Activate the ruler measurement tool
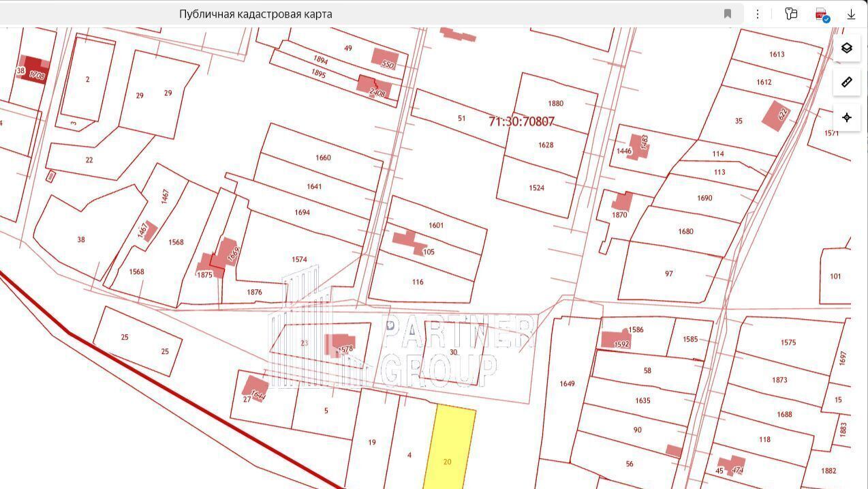The height and width of the screenshot is (489, 868). [846, 83]
